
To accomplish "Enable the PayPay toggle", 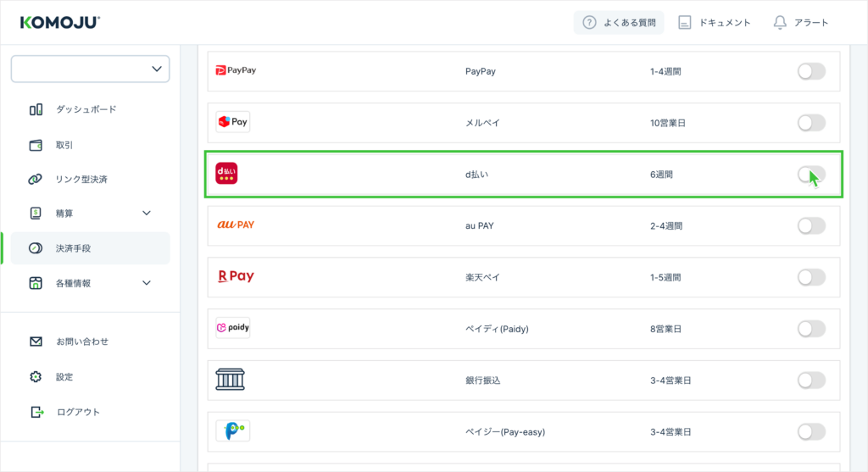I will pos(811,71).
